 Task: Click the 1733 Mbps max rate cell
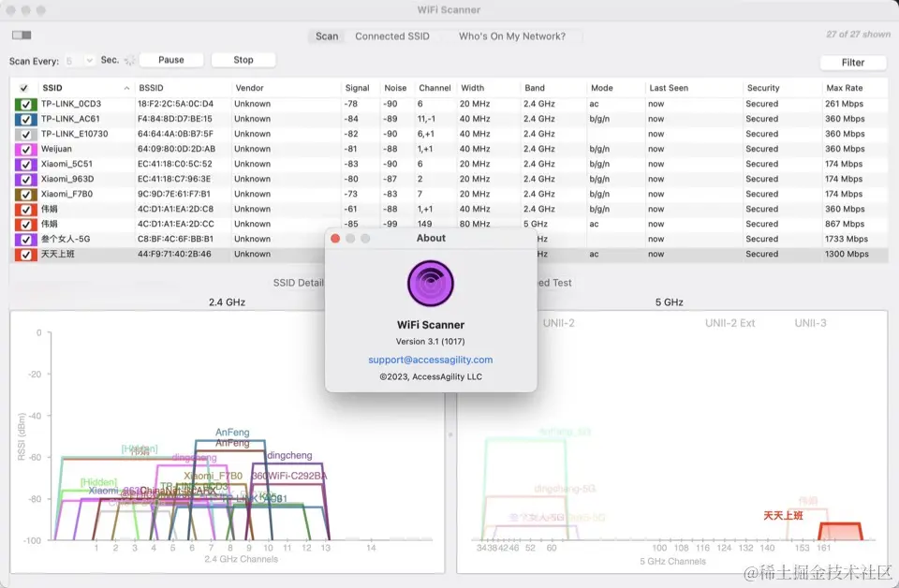coord(847,239)
